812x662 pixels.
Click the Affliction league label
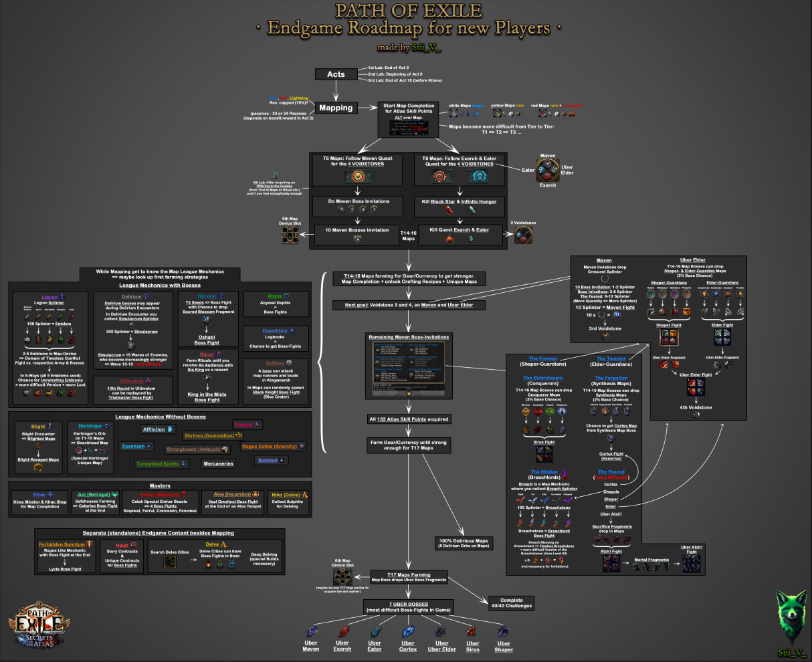point(158,429)
